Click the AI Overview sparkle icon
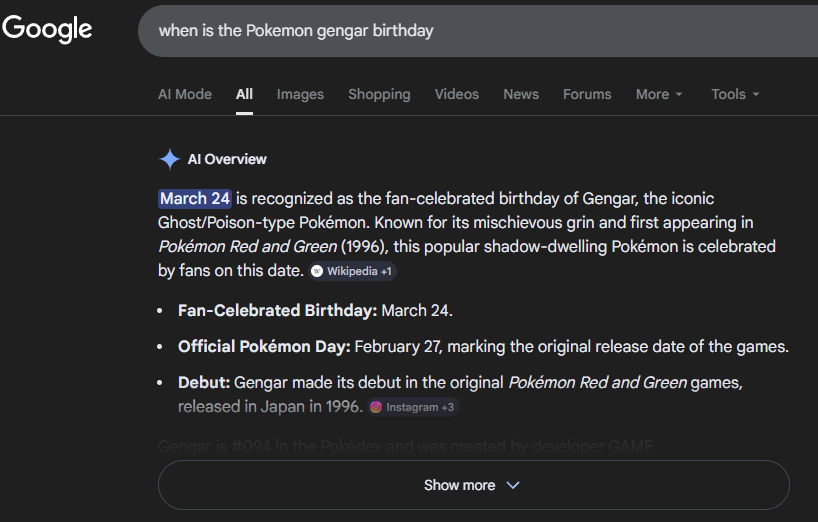This screenshot has height=522, width=818. click(x=170, y=159)
